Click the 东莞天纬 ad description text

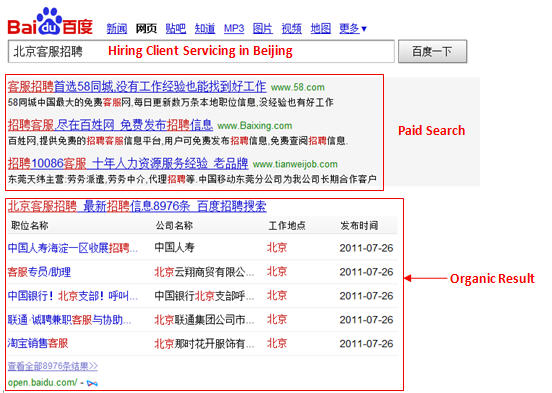192,179
